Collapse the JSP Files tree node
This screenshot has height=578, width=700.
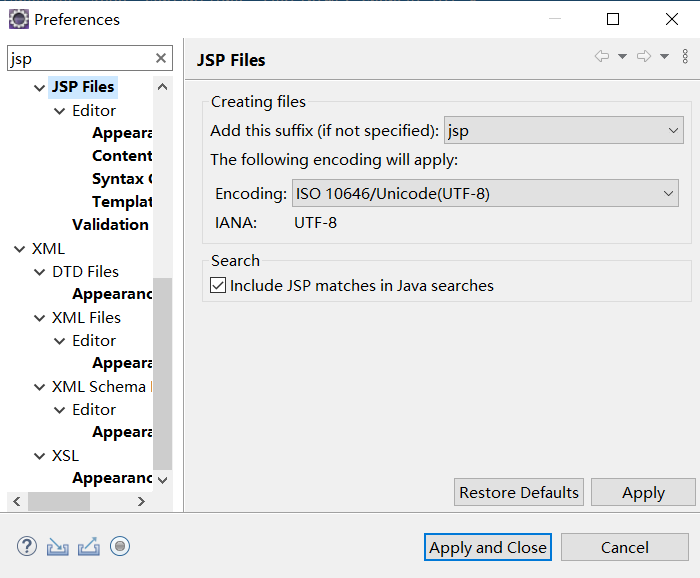point(39,87)
